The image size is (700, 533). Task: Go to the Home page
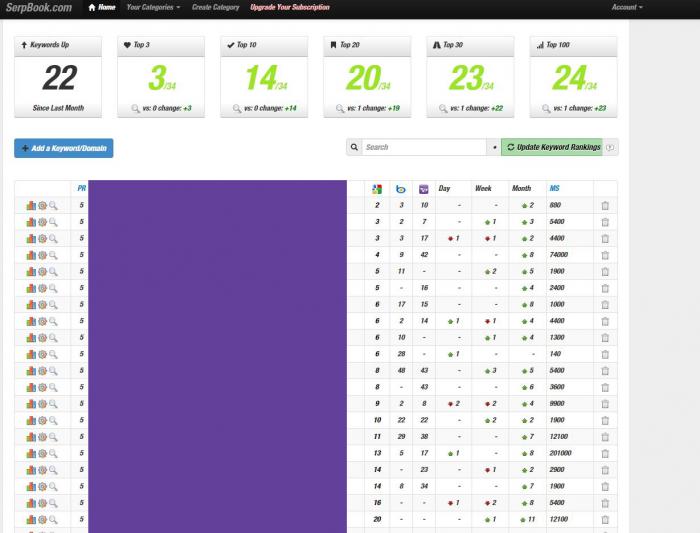click(x=102, y=7)
